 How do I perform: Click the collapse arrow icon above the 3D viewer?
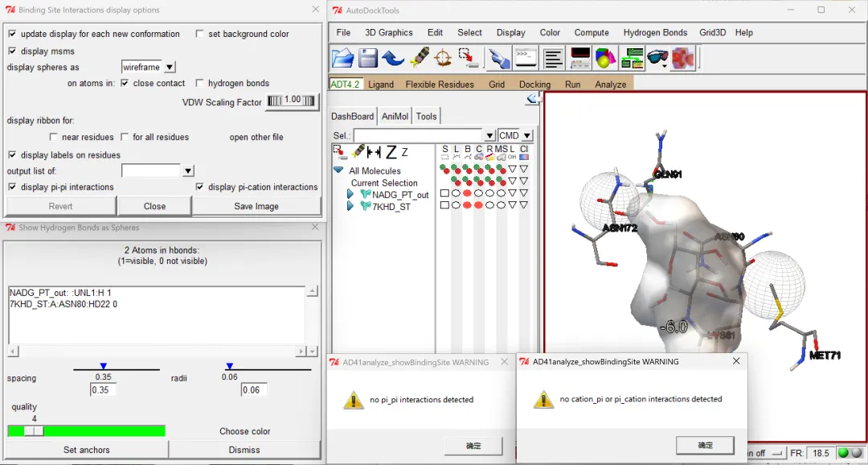coord(533,98)
